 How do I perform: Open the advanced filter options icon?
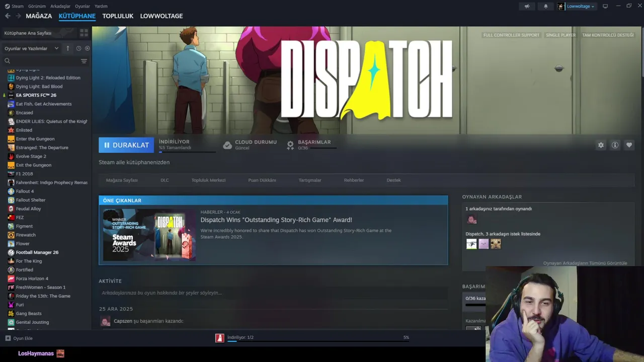[x=84, y=61]
